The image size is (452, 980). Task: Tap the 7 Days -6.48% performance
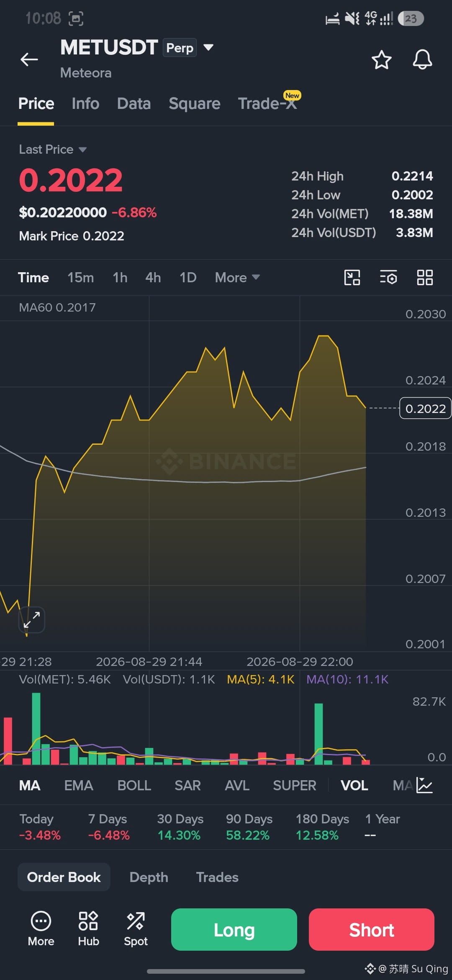tap(109, 827)
